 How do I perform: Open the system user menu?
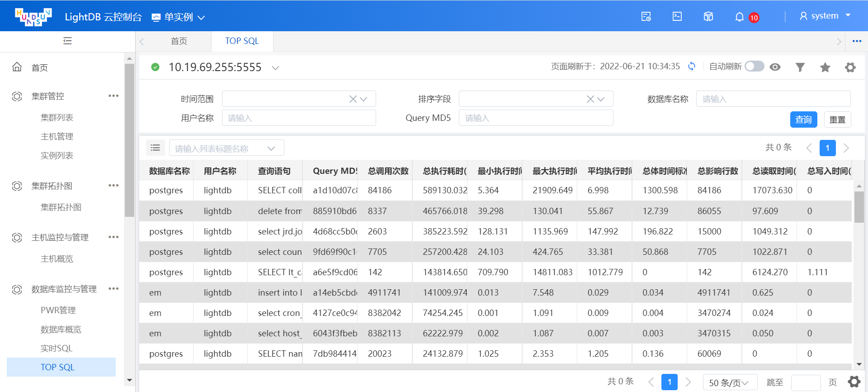coord(825,16)
